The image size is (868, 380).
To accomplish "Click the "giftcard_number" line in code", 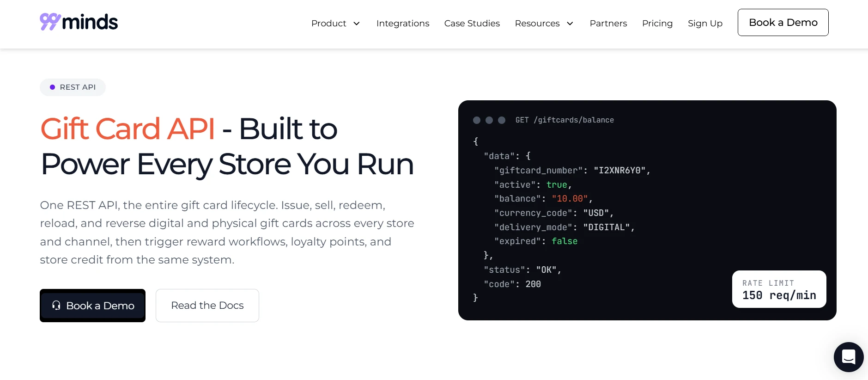I will (x=572, y=171).
